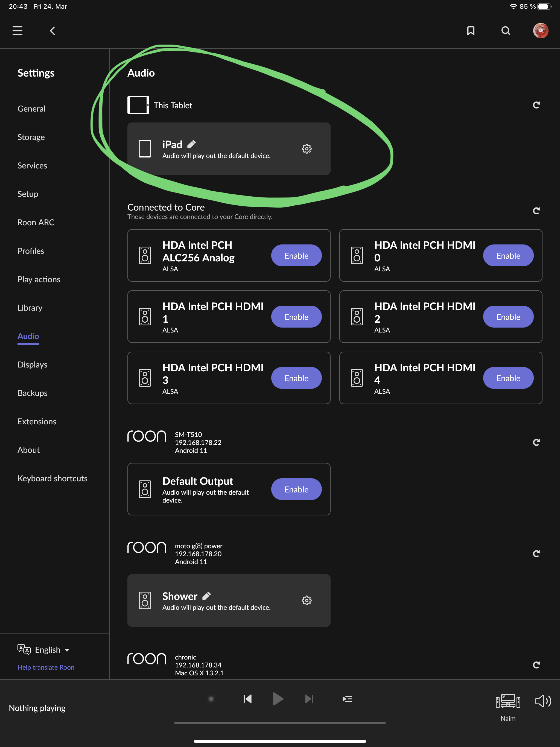The width and height of the screenshot is (560, 747).
Task: Open the volume speaker control
Action: click(543, 701)
